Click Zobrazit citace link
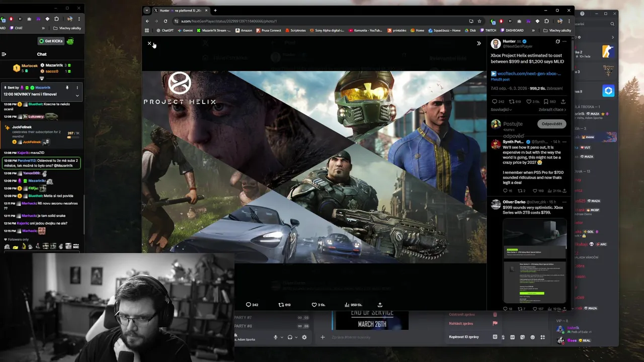Screen dimensions: 644x362 click(552, 110)
